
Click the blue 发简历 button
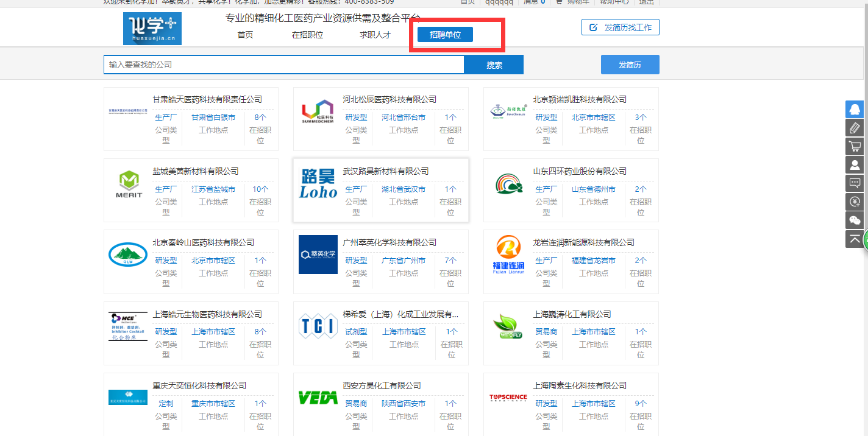[630, 65]
